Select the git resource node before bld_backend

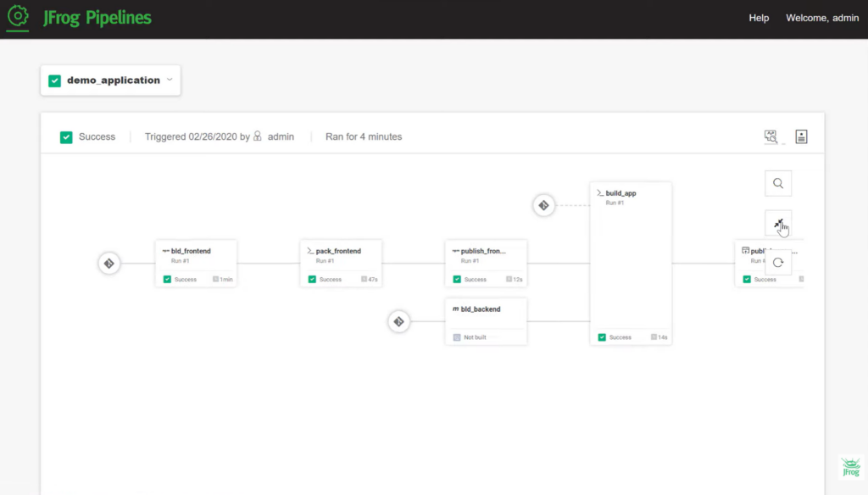point(398,322)
